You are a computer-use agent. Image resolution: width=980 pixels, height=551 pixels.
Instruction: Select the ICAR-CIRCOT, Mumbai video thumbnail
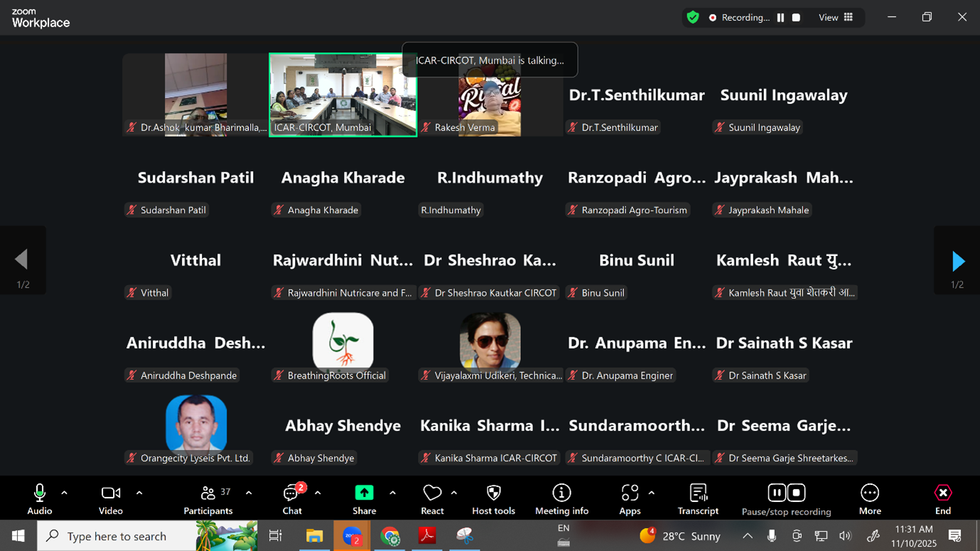(x=343, y=94)
